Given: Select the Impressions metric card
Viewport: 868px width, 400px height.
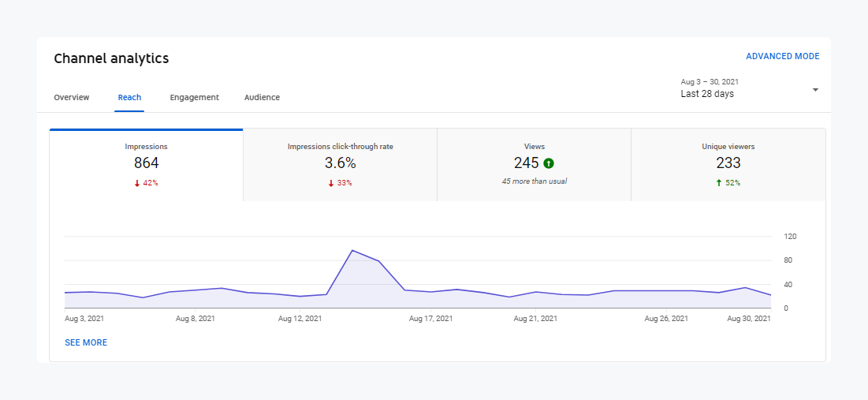Looking at the screenshot, I should click(147, 165).
